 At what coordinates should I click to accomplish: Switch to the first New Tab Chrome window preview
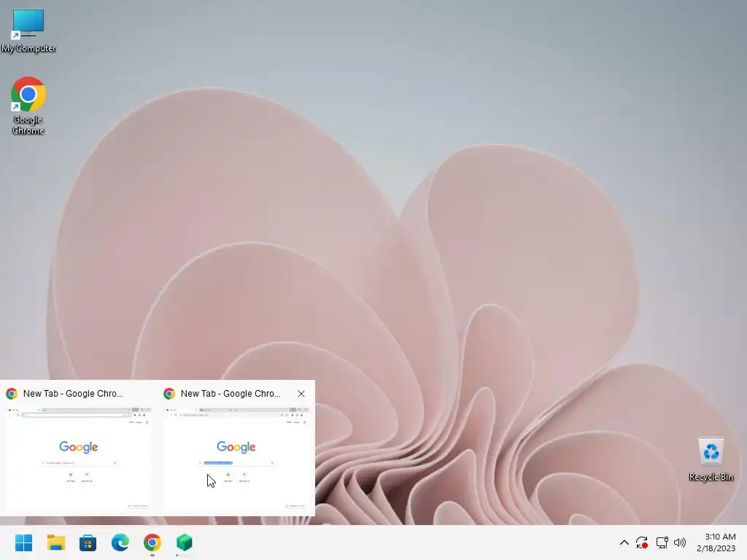coord(78,458)
